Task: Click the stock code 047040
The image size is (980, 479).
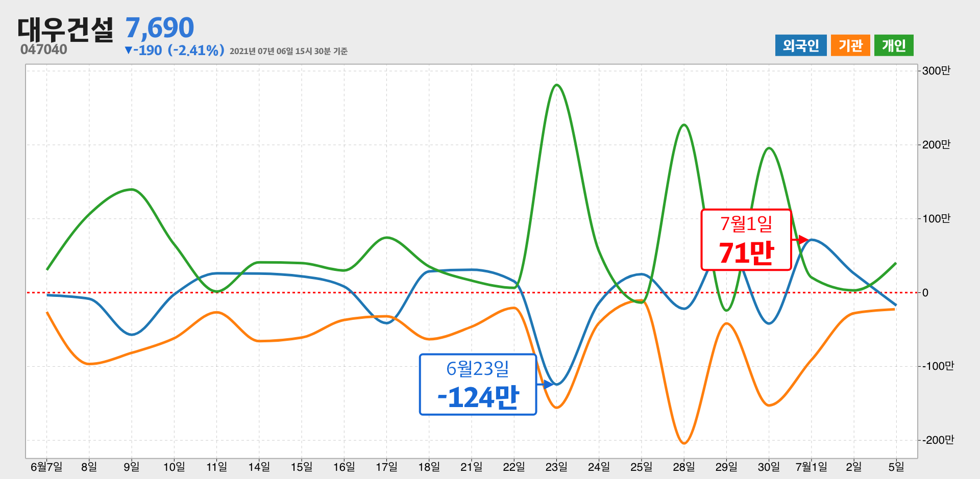Action: click(x=44, y=49)
